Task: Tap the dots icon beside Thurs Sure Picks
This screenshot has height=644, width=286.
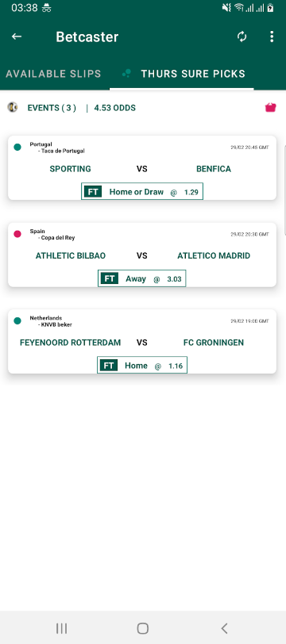Action: 127,74
